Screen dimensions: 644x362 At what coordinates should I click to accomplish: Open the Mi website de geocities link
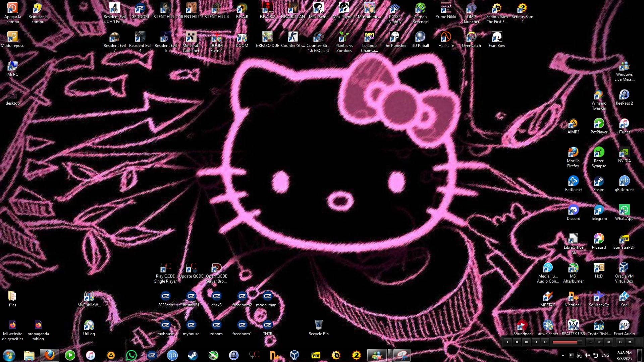click(x=12, y=330)
